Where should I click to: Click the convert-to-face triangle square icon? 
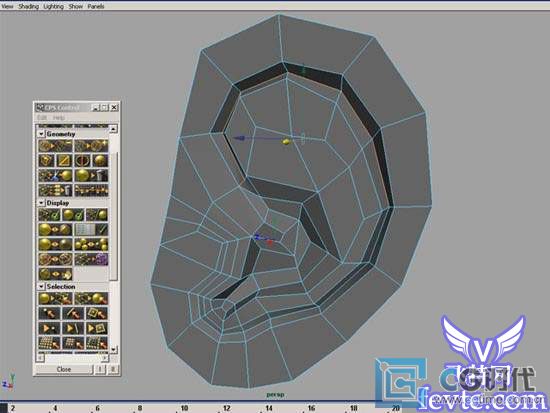(97, 328)
